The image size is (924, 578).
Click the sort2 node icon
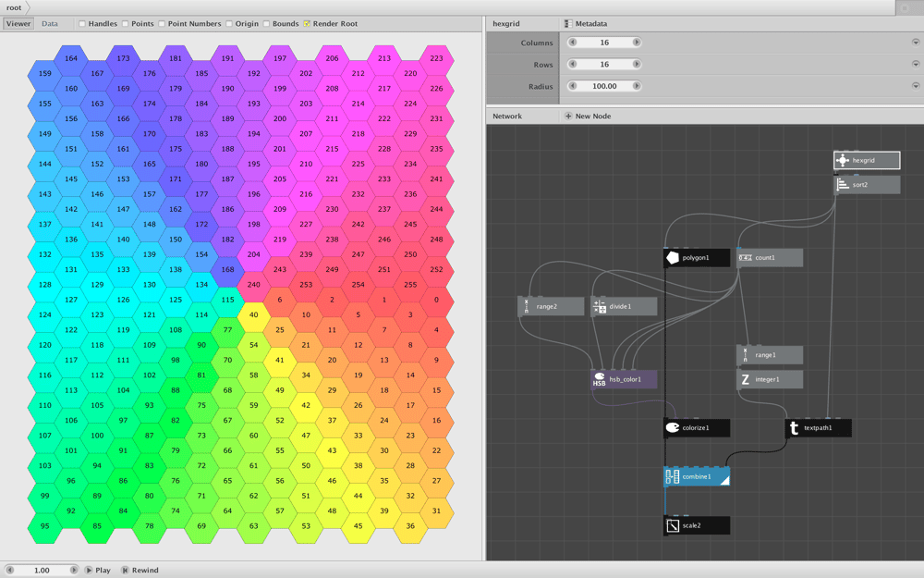coord(842,185)
